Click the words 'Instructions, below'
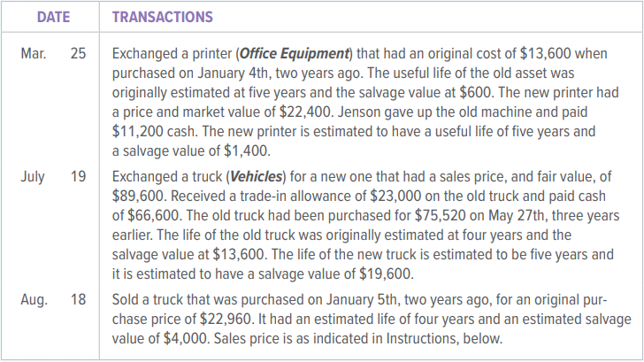The height and width of the screenshot is (362, 644). click(x=444, y=339)
